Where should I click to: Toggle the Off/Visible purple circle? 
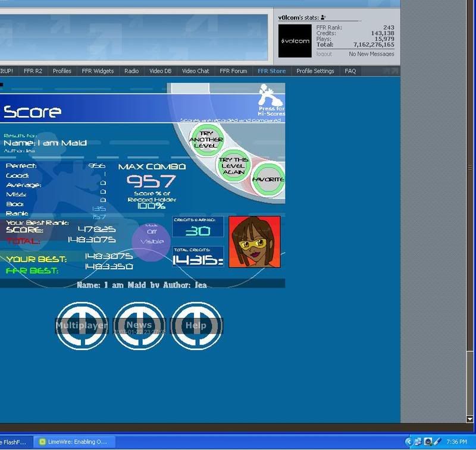coord(151,241)
